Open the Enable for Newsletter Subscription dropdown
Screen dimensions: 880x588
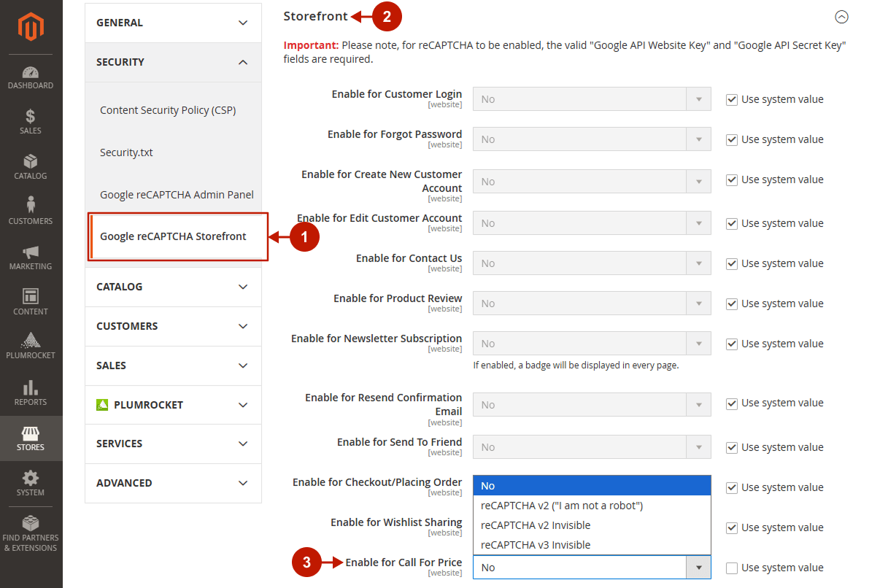(x=592, y=344)
